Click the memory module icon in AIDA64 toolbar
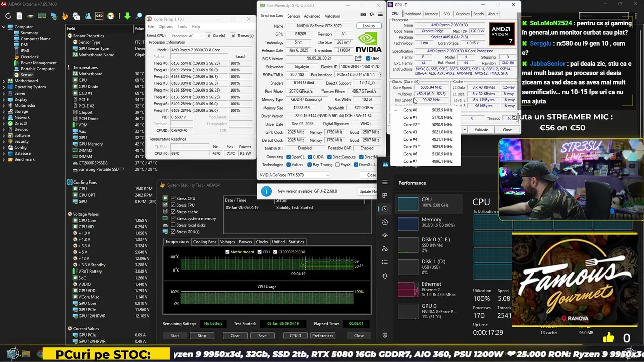 click(x=42, y=16)
